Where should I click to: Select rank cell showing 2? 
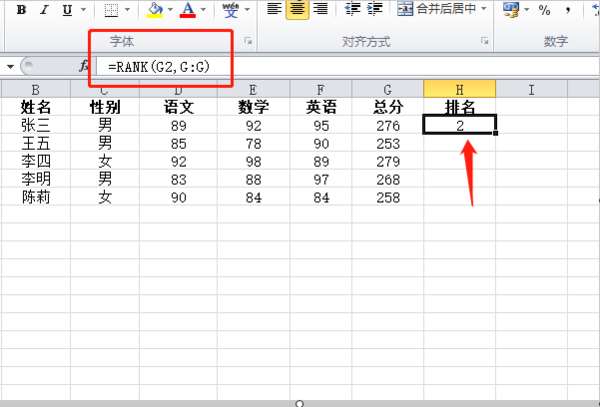coord(460,125)
